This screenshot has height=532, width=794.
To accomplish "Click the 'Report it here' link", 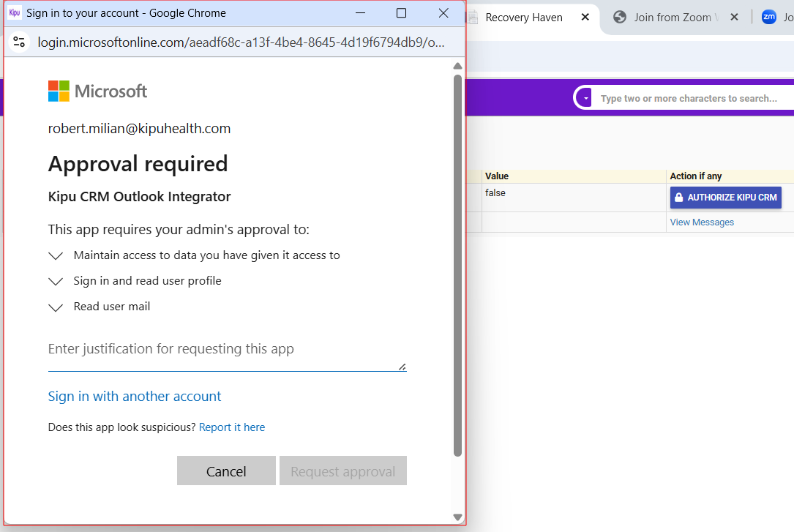I will coord(232,427).
